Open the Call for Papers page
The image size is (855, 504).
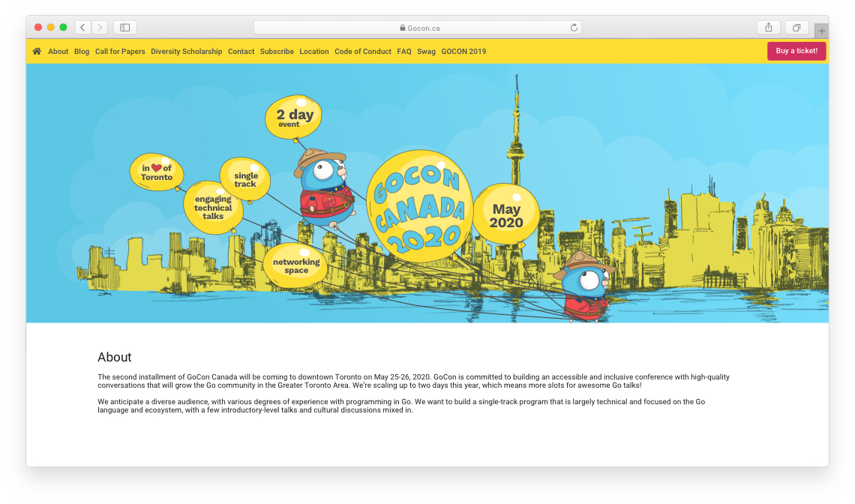[x=120, y=51]
